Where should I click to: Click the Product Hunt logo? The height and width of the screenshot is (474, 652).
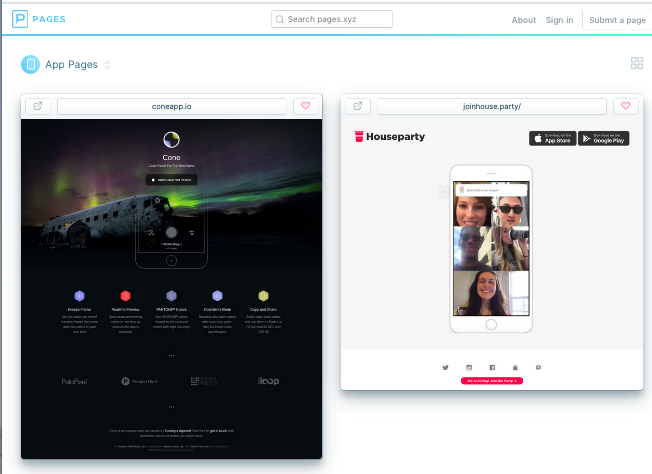(x=139, y=381)
